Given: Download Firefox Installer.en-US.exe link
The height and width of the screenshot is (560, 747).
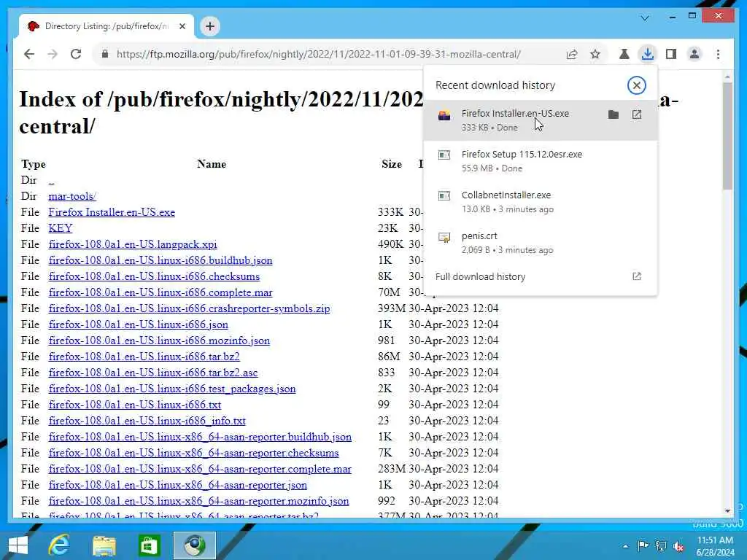Looking at the screenshot, I should point(112,212).
